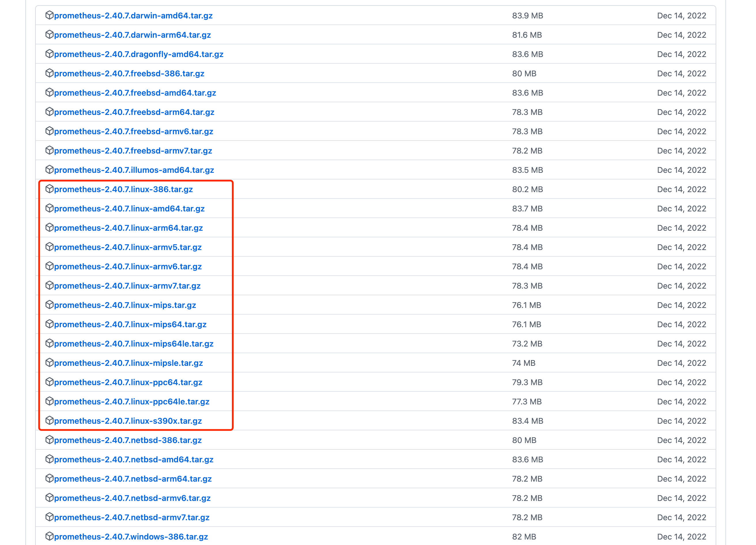Open prometheus-2.40.7.linux-ppc64le.tar.gz link
756x545 pixels.
(x=132, y=402)
